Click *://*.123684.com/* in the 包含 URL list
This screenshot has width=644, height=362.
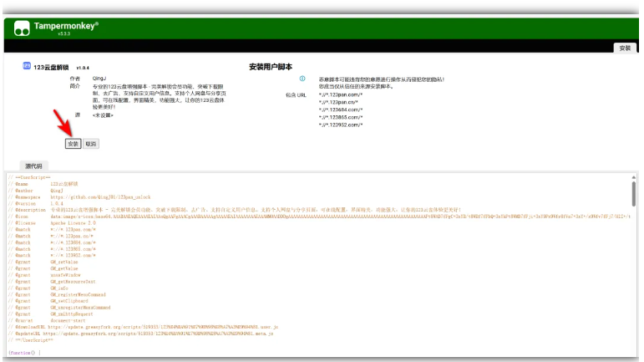[x=341, y=110]
